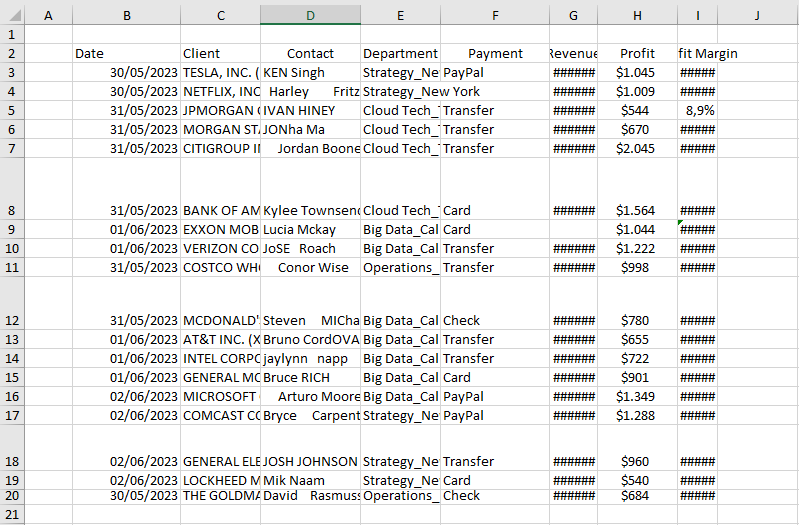
Task: Select the NETFLIX, INC client cell
Action: (220, 91)
